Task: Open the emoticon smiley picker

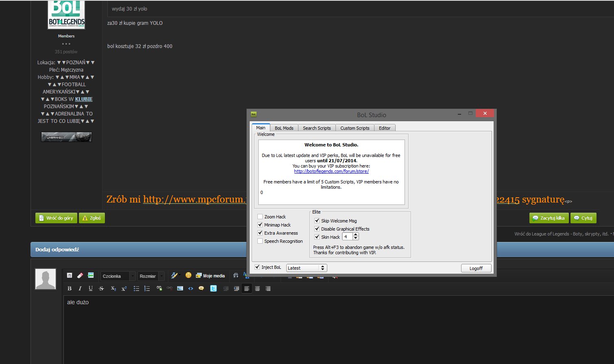Action: 188,275
